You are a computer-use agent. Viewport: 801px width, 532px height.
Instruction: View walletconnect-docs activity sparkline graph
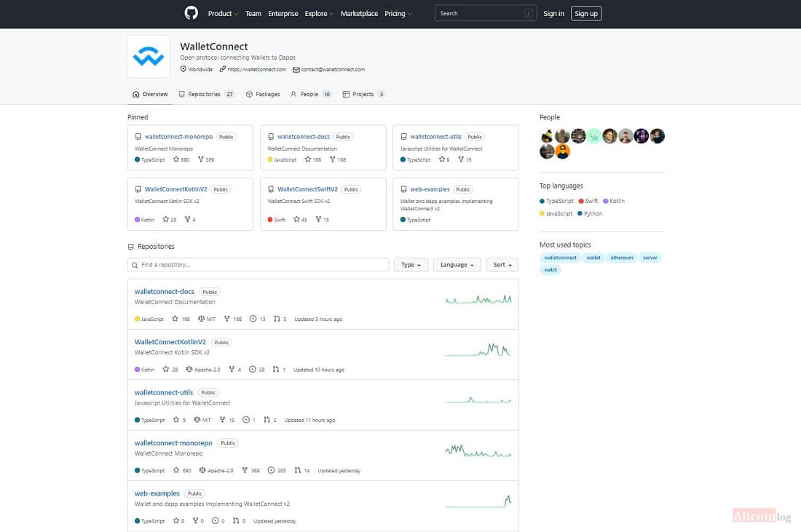pos(478,299)
